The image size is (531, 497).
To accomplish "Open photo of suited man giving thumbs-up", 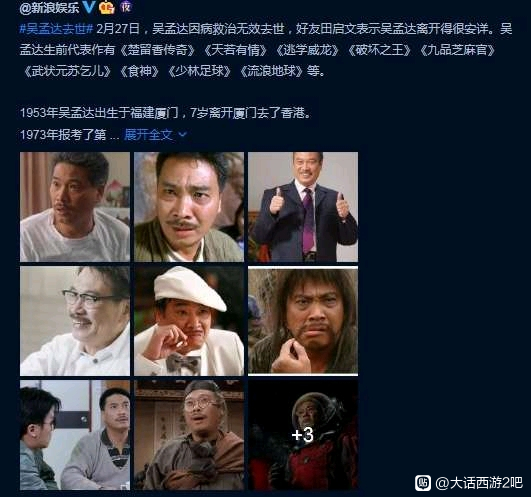I will click(x=303, y=207).
